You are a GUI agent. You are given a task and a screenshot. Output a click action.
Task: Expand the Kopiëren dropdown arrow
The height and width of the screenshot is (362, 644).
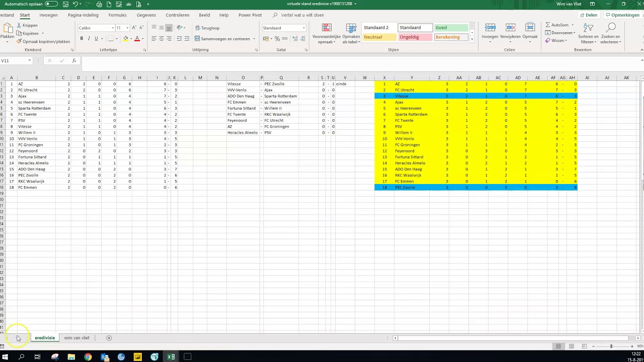43,33
